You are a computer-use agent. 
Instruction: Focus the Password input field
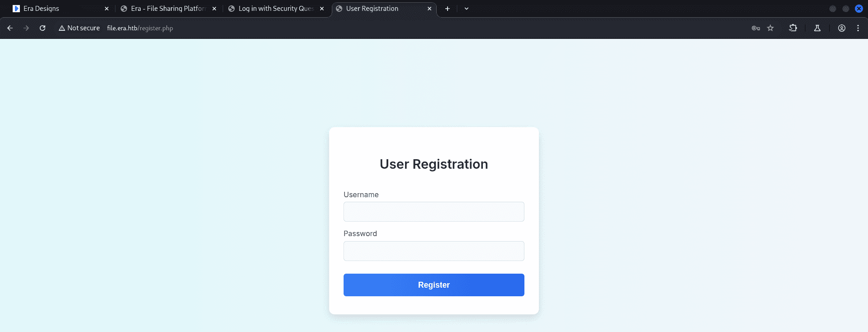pos(434,251)
